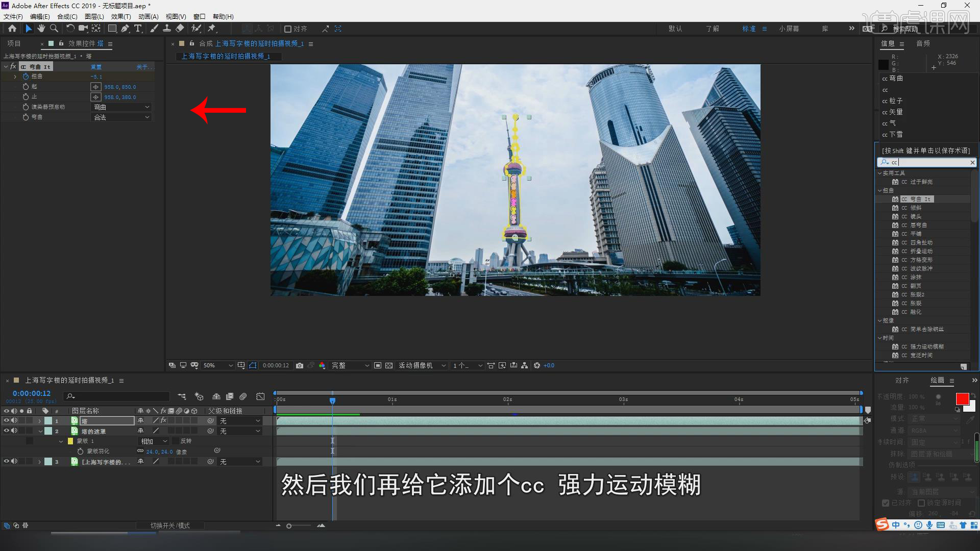Open the mask mode 相加 dropdown
This screenshot has width=980, height=551.
click(154, 441)
